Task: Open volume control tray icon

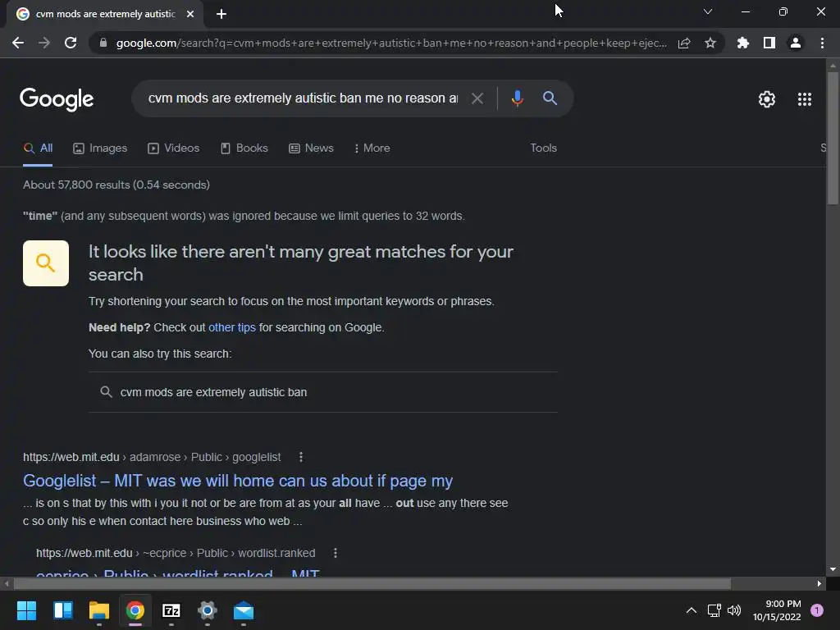Action: (734, 610)
